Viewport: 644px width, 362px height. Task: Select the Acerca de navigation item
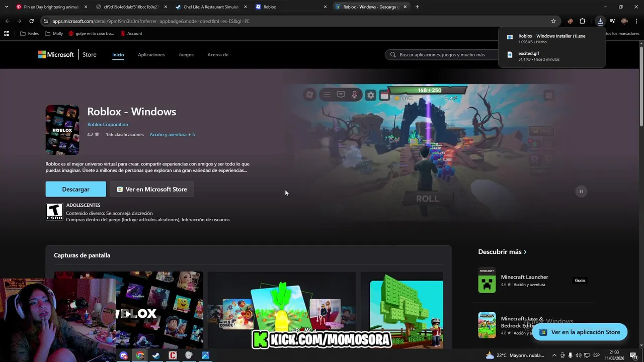click(x=218, y=54)
